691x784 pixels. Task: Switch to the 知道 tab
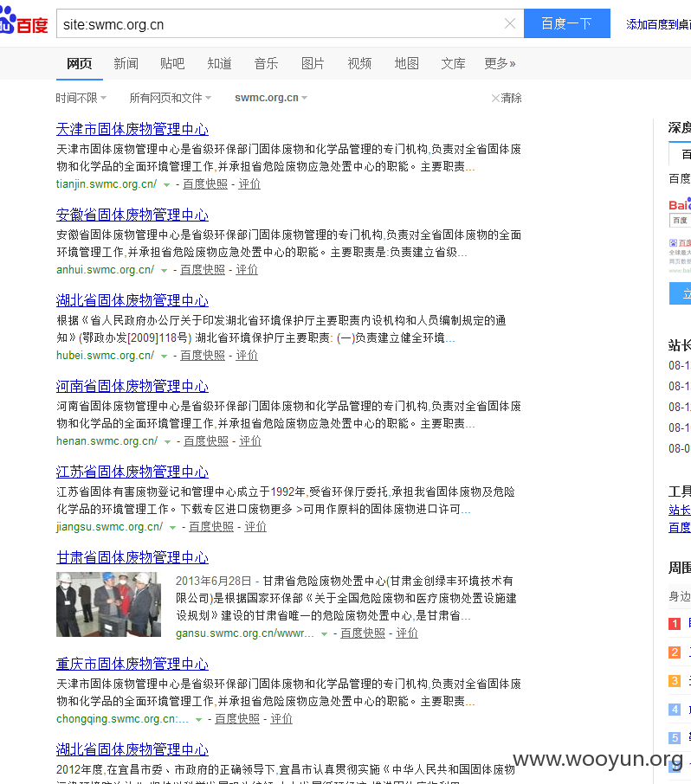click(220, 63)
